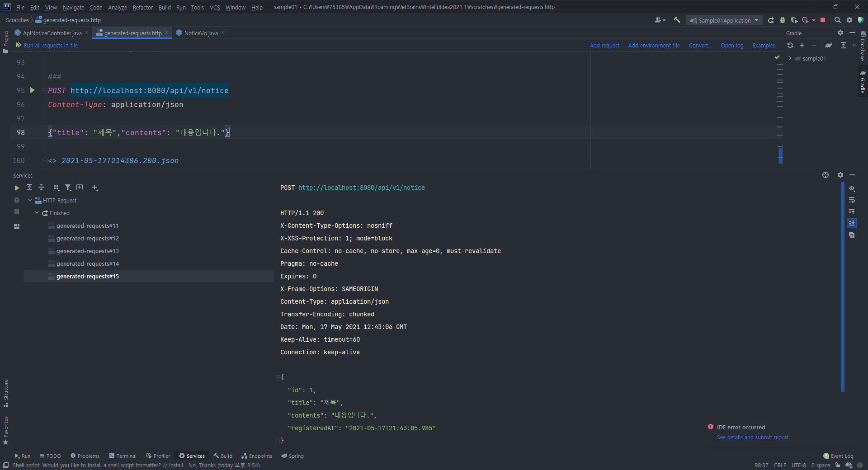This screenshot has height=470, width=868.
Task: Open response view settings eye icon
Action: (852, 188)
